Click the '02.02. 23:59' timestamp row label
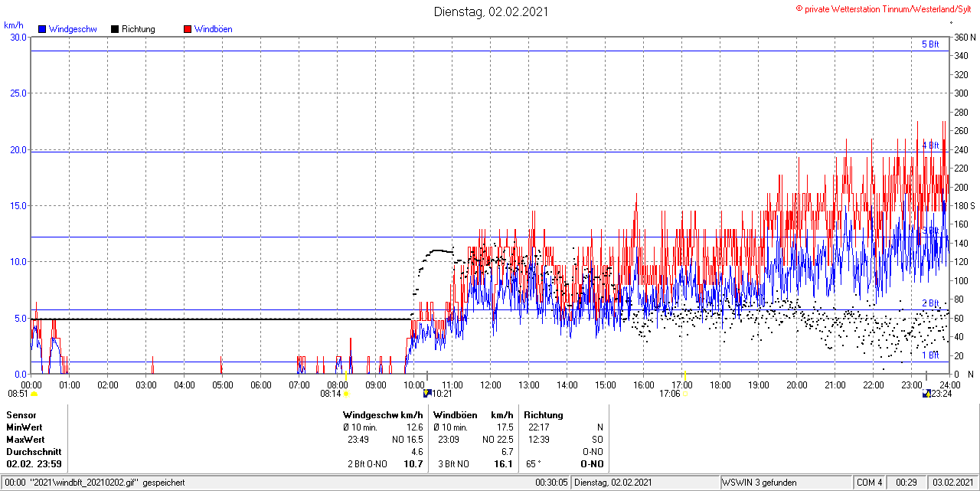Image resolution: width=980 pixels, height=491 pixels. (x=34, y=464)
